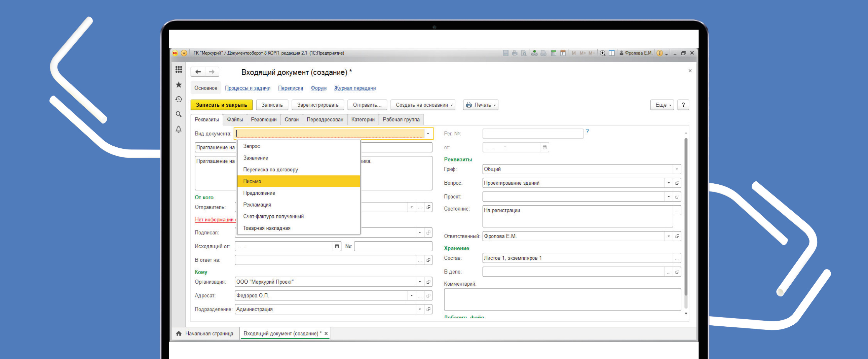Expand the Вид документа dropdown arrow
The image size is (868, 359).
(x=428, y=134)
